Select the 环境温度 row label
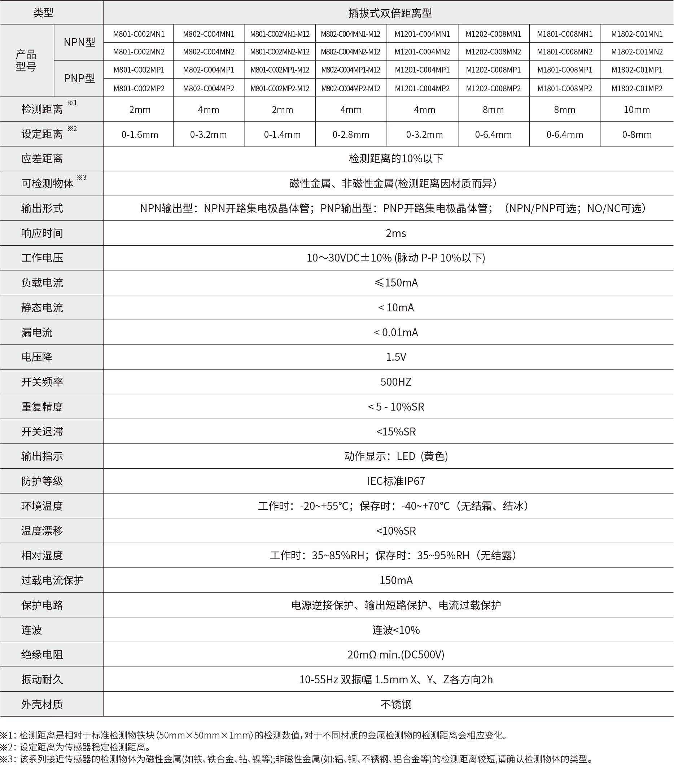674x784 pixels. pos(42,506)
